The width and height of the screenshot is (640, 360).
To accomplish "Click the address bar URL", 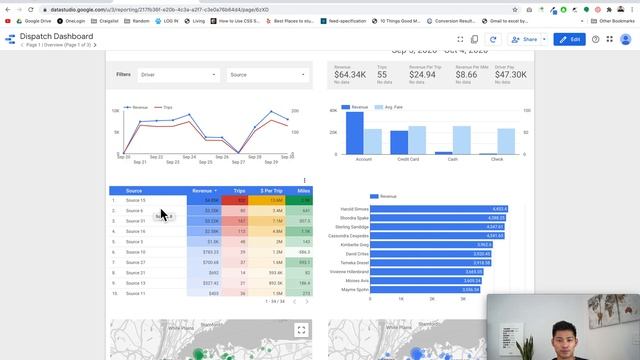I will pyautogui.click(x=160, y=9).
